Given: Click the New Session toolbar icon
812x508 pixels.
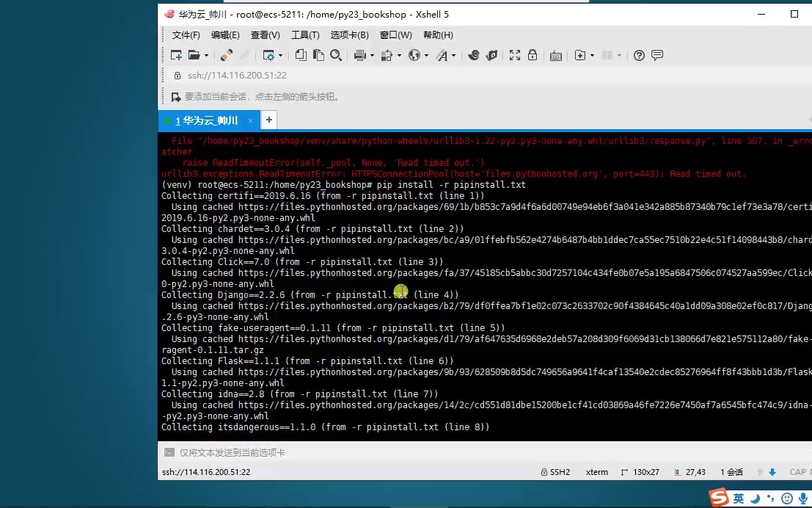Looking at the screenshot, I should pyautogui.click(x=176, y=55).
